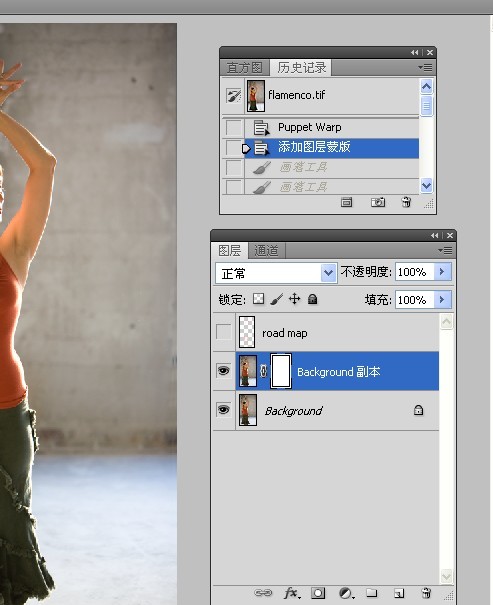This screenshot has width=493, height=605.
Task: Close the Layers panel
Action: click(450, 235)
